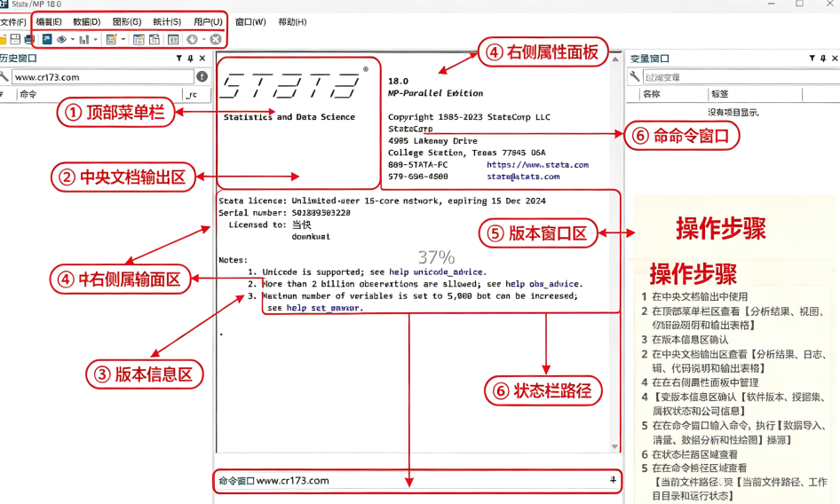Expand the More button dropdown arrow
This screenshot has height=504, width=840.
point(204,39)
